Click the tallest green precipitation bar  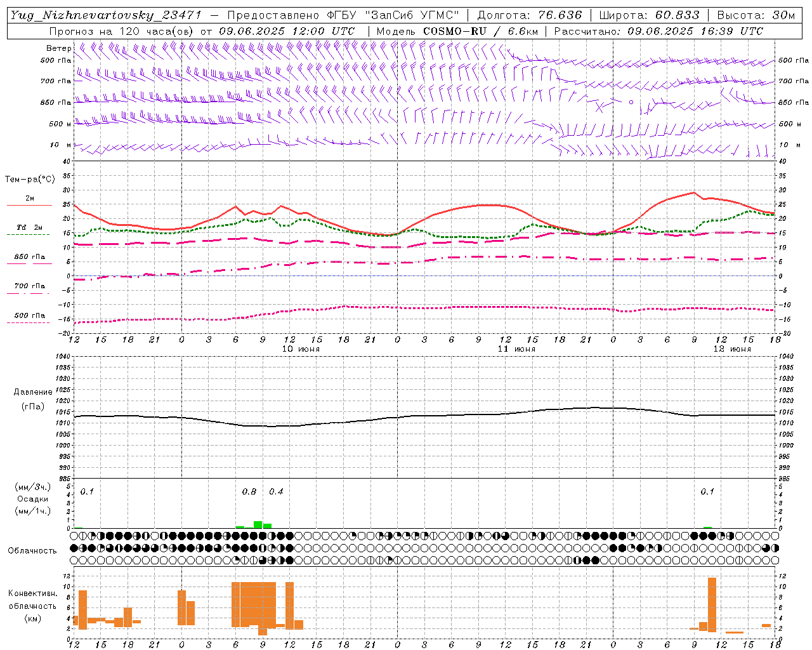click(x=258, y=524)
